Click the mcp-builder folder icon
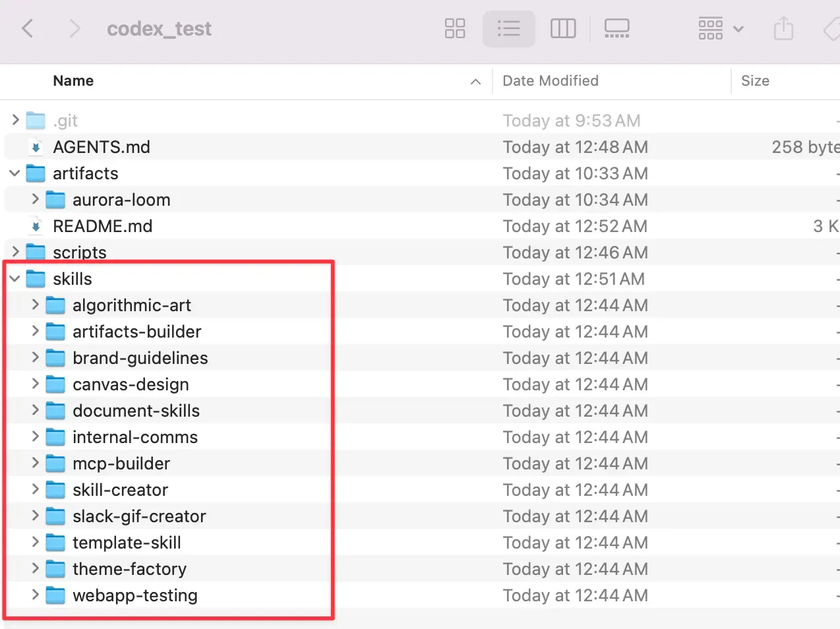Viewport: 840px width, 629px height. coord(55,464)
